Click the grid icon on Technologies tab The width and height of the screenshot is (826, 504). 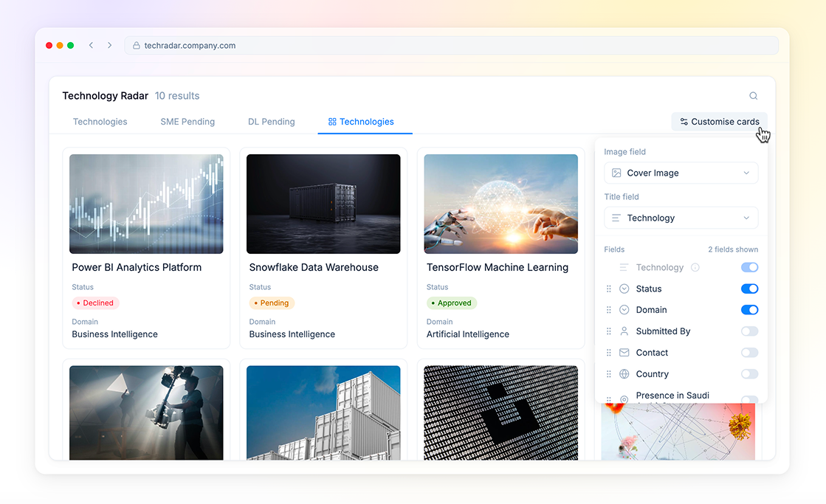click(x=332, y=122)
